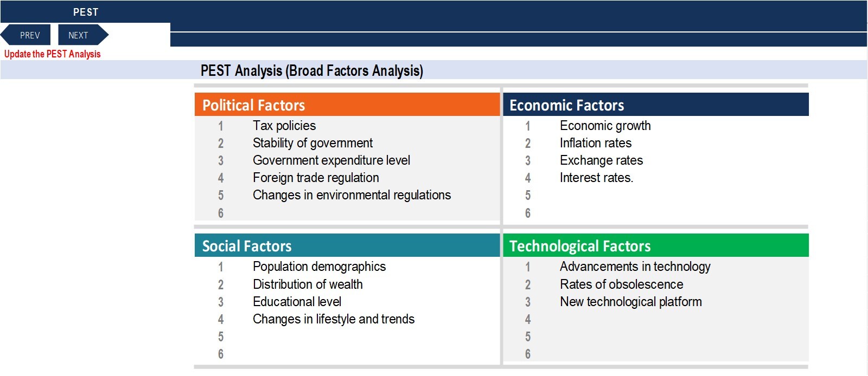Click the Inflation rates entry

596,143
